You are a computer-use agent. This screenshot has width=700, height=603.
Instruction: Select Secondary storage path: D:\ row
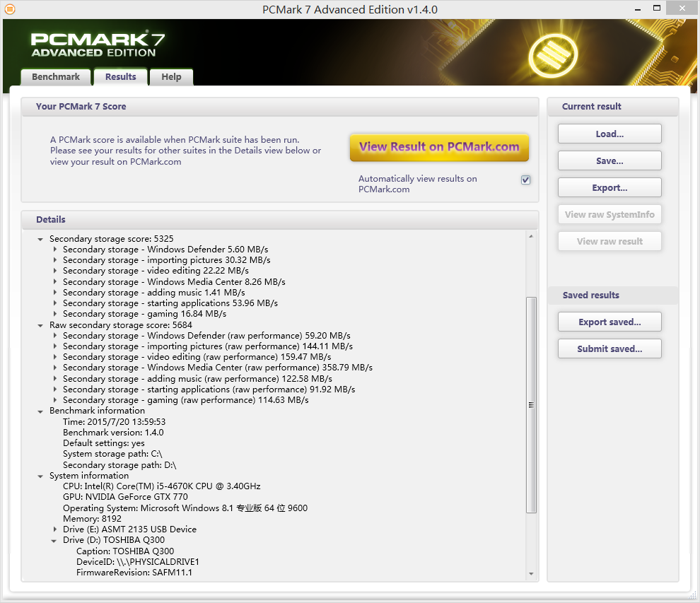coord(119,465)
